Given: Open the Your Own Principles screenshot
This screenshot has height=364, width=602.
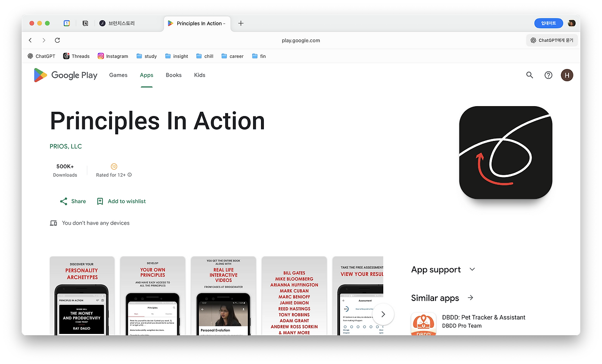Looking at the screenshot, I should (153, 296).
